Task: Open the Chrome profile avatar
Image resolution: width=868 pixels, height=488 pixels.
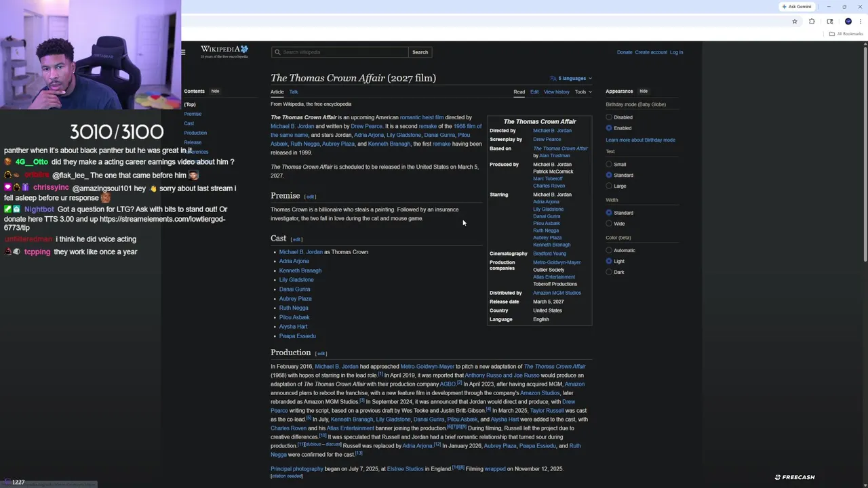Action: point(848,22)
